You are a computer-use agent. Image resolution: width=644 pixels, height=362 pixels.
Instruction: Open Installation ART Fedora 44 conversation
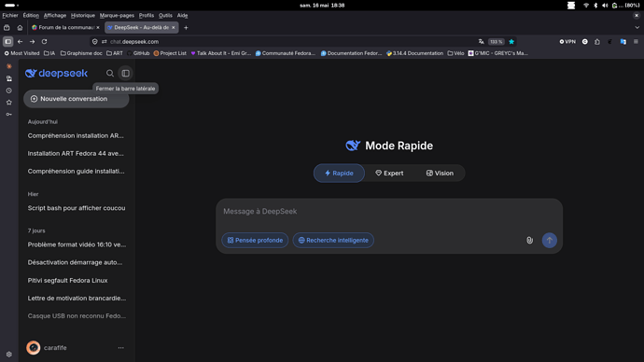tap(77, 154)
